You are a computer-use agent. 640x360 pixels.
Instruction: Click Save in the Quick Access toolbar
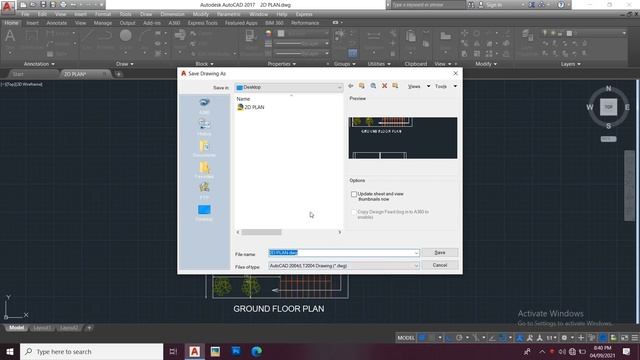point(43,5)
